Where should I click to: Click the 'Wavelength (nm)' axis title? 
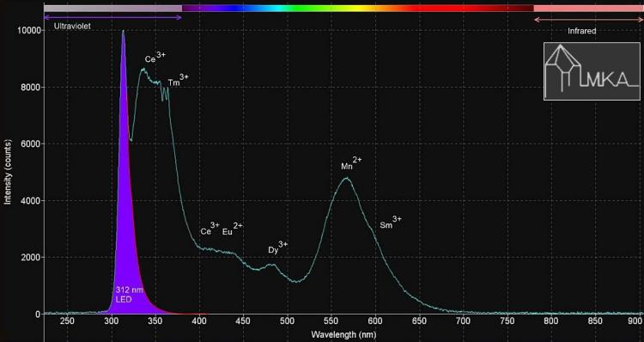pyautogui.click(x=343, y=334)
